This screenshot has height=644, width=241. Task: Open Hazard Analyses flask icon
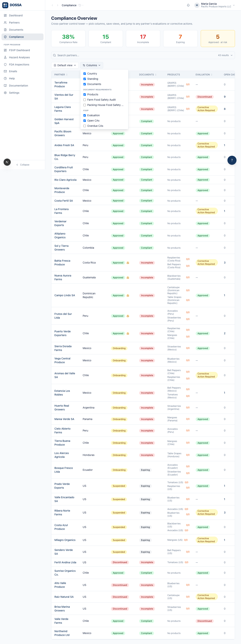click(x=5, y=57)
